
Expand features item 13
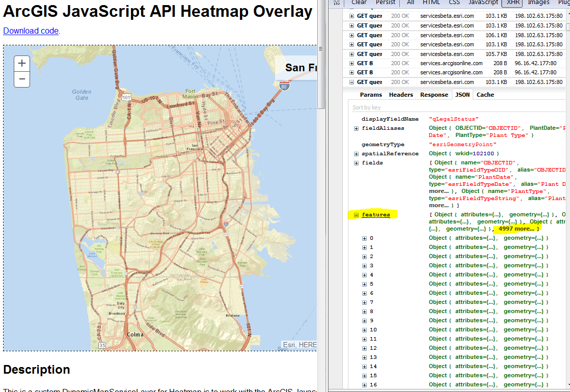coord(364,357)
